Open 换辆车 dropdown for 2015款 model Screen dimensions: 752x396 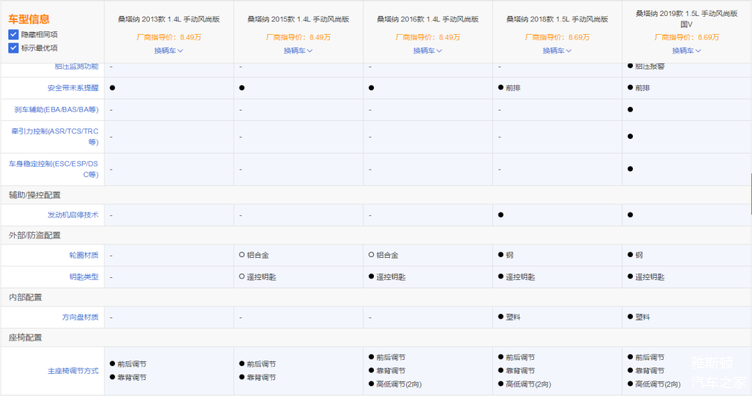click(x=298, y=50)
